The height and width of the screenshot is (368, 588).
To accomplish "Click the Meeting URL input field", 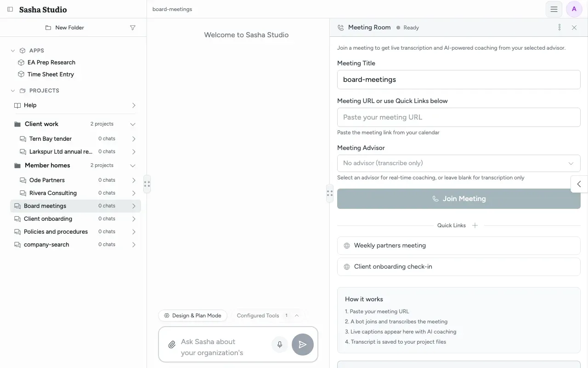I will [x=458, y=117].
